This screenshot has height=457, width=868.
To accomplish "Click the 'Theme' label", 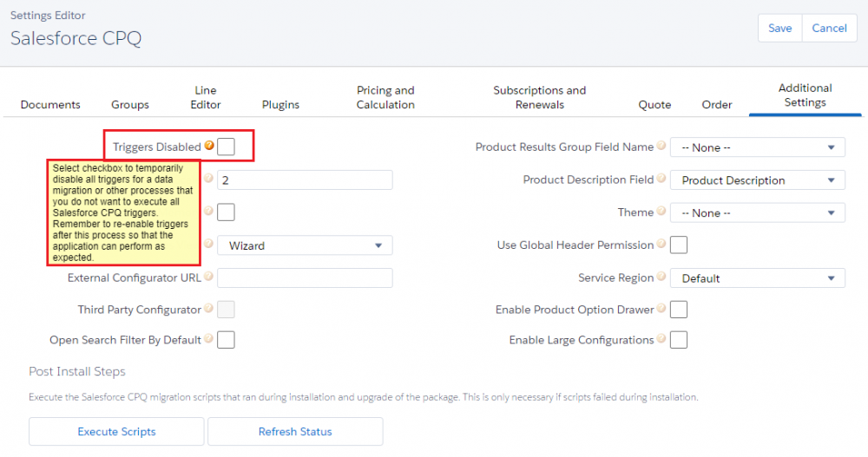I will (x=635, y=212).
